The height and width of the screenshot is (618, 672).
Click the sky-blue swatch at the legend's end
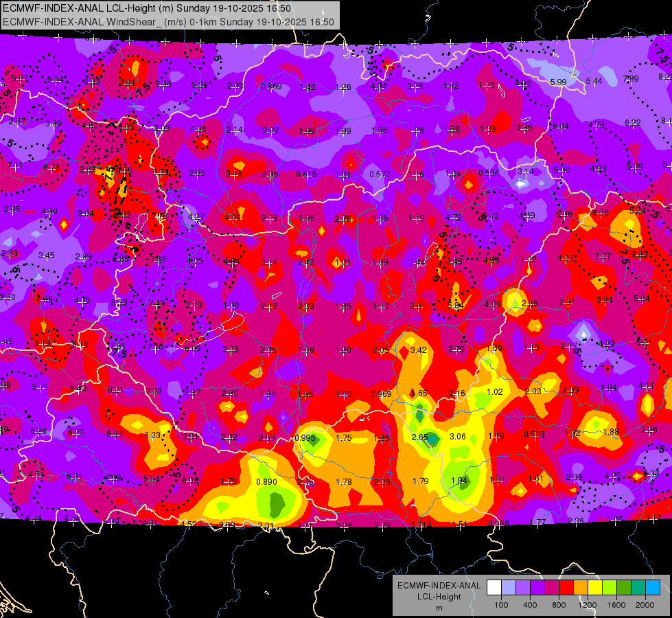tap(653, 587)
